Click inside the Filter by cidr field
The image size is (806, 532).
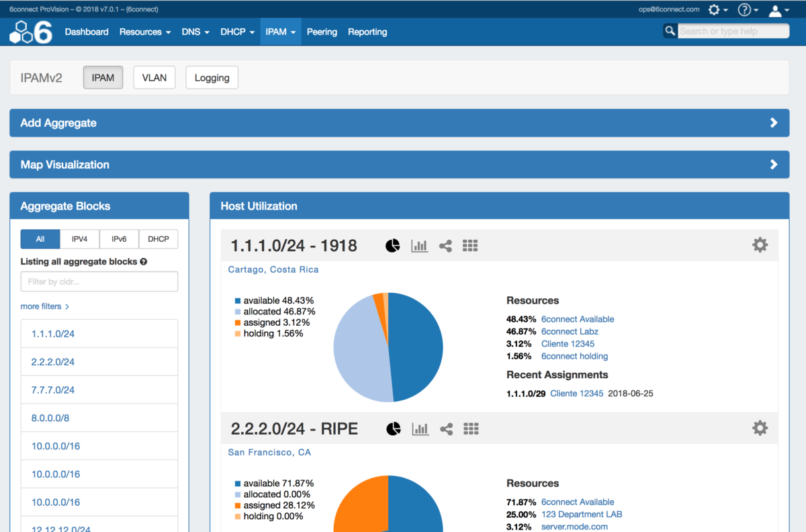99,281
